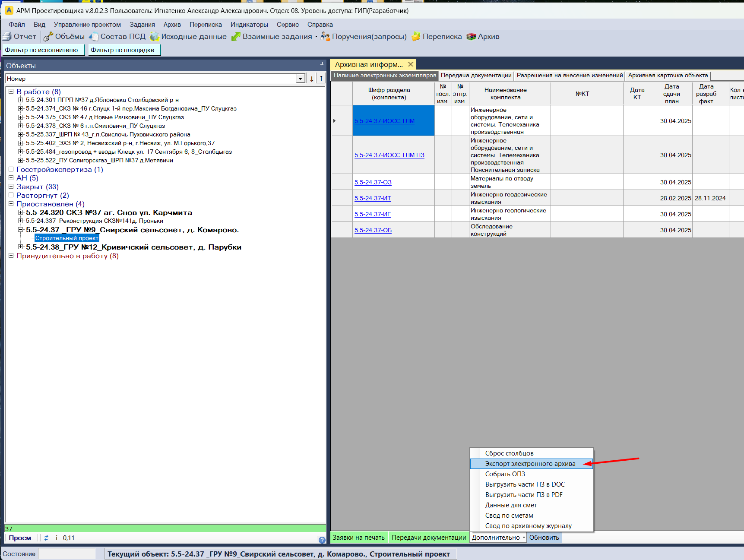The height and width of the screenshot is (560, 744).
Task: Collapse the В работе (8) group
Action: (11, 92)
